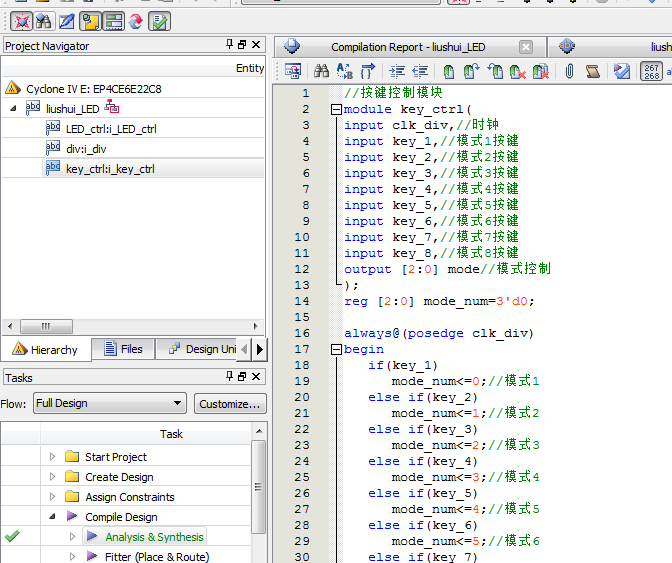Open Find with editor binoculars icon
672x563 pixels.
tap(321, 71)
